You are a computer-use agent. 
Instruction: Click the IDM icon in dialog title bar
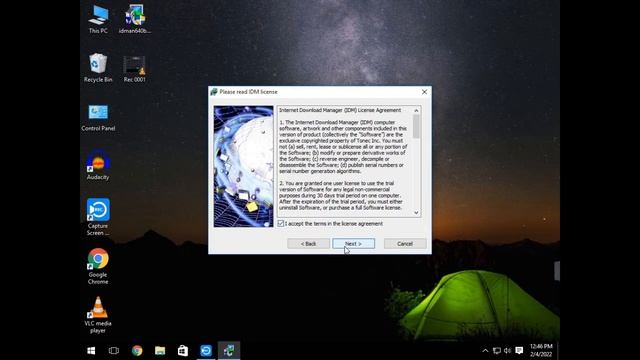click(214, 92)
